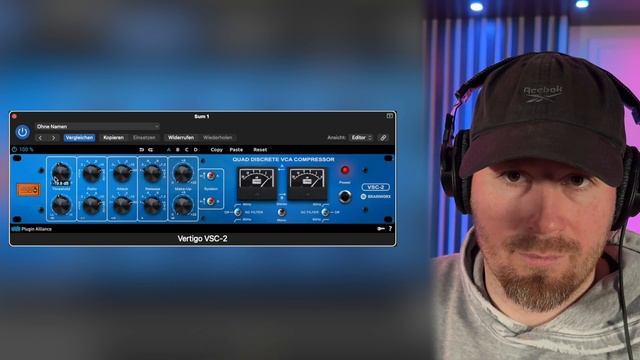
Task: Click the Threshold value readout tooltip
Action: coord(62,184)
